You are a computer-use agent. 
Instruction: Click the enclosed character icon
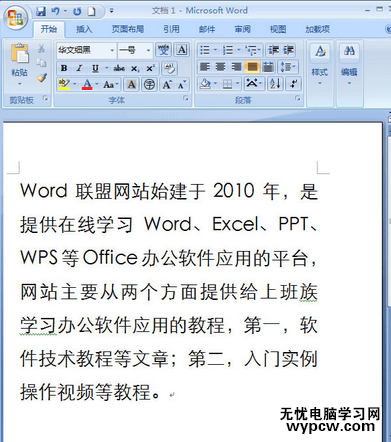pos(149,84)
